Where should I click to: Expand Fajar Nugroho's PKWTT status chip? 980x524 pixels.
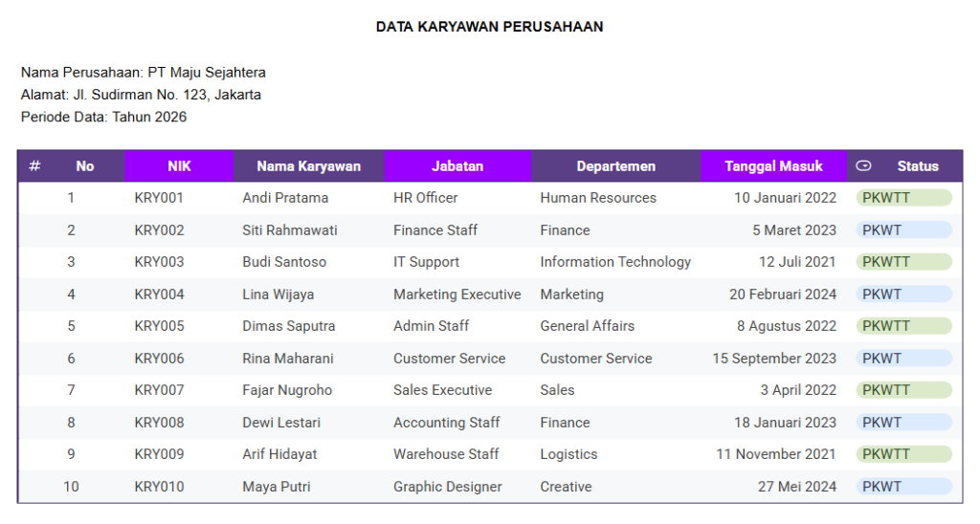tap(903, 390)
